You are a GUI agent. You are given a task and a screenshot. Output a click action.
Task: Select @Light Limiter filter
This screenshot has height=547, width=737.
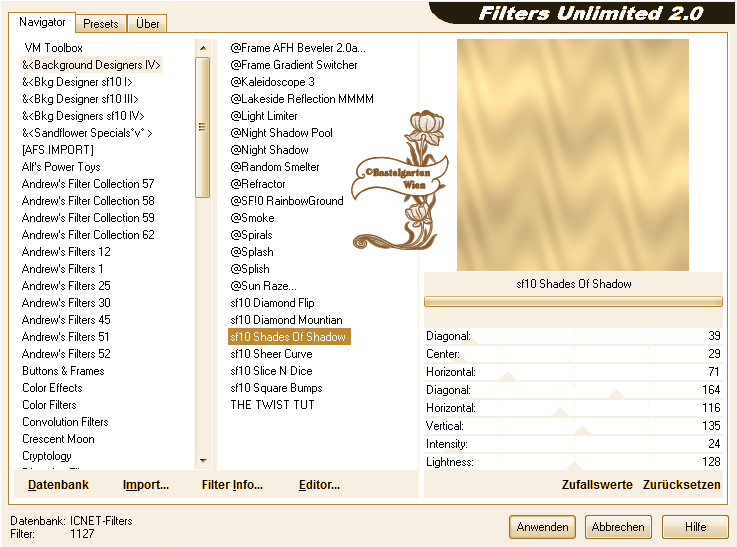click(264, 116)
